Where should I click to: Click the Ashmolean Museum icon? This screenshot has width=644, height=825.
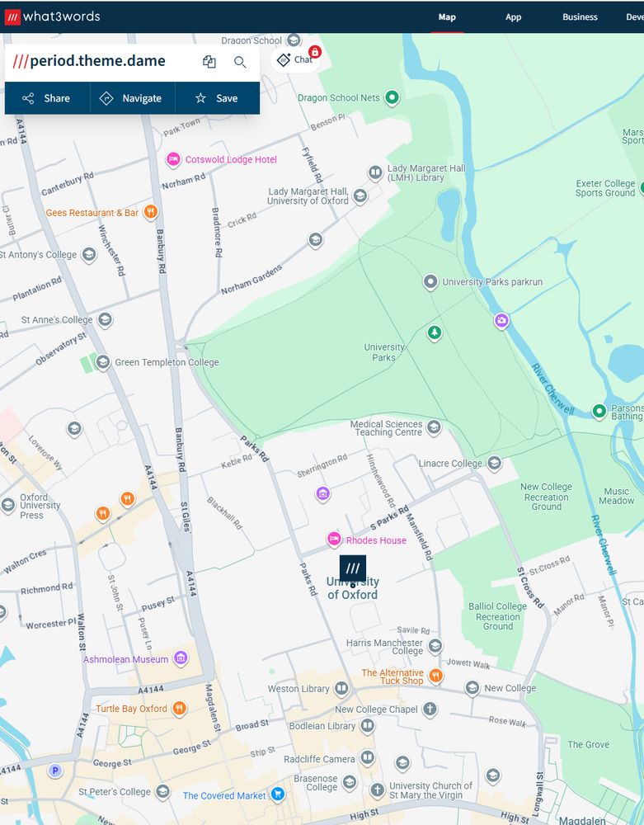pos(181,658)
